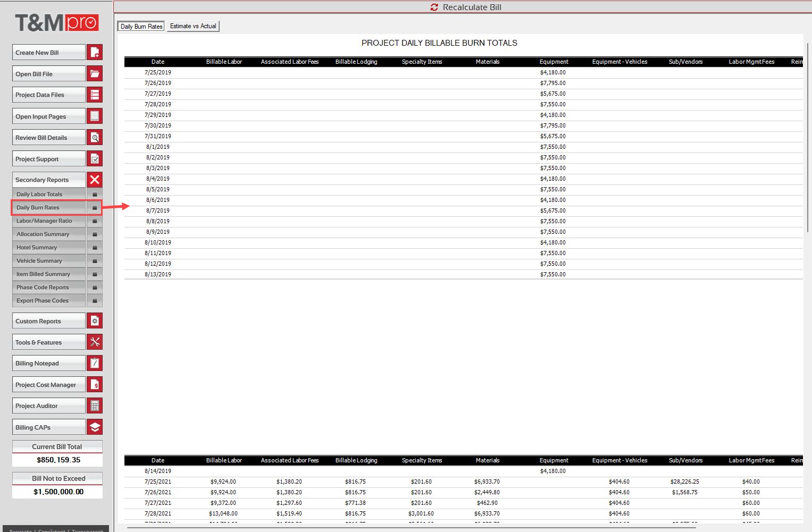This screenshot has height=532, width=812.
Task: Expand the Custom Reports section
Action: click(49, 321)
